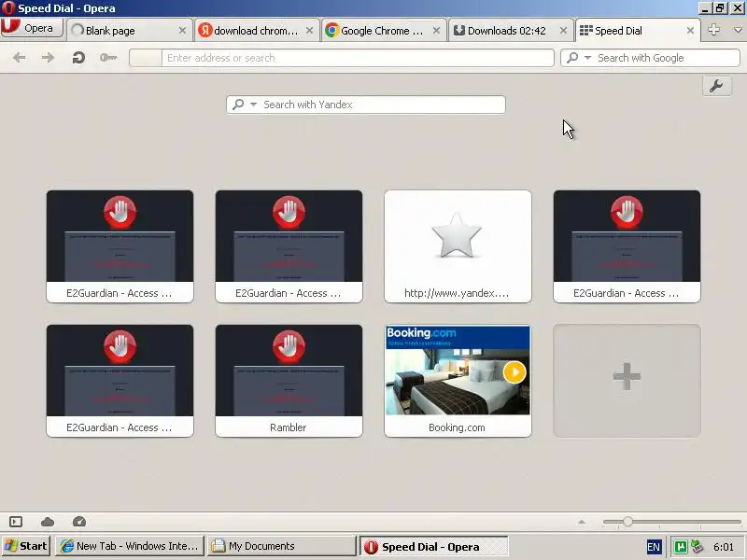Click the address field page badge
Viewport: 747px width, 560px height.
[x=146, y=58]
